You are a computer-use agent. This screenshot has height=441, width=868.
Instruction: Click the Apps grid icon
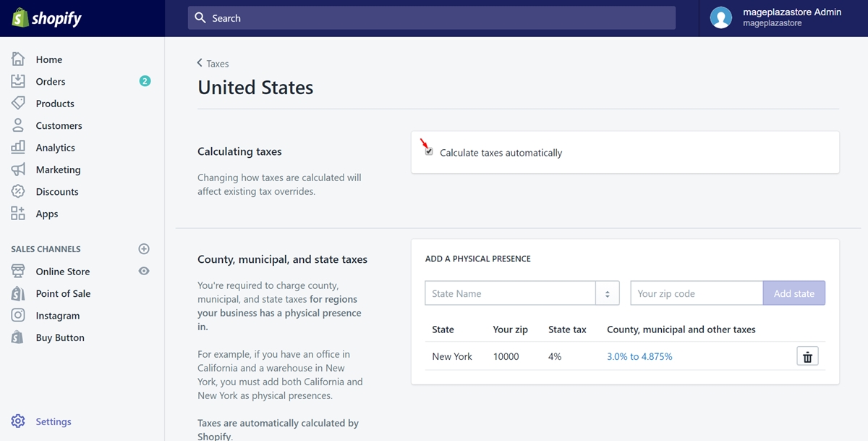coord(18,214)
